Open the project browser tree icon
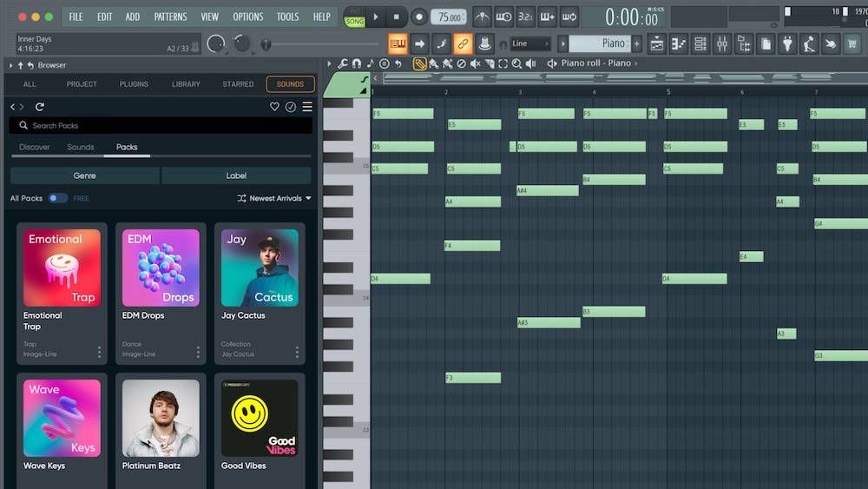The width and height of the screenshot is (868, 489). coord(744,43)
